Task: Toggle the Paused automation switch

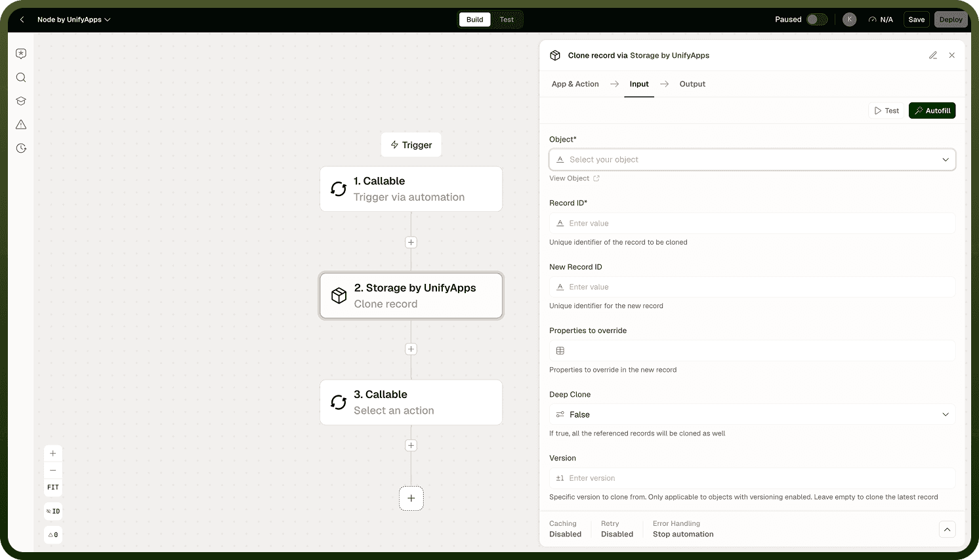Action: (817, 20)
